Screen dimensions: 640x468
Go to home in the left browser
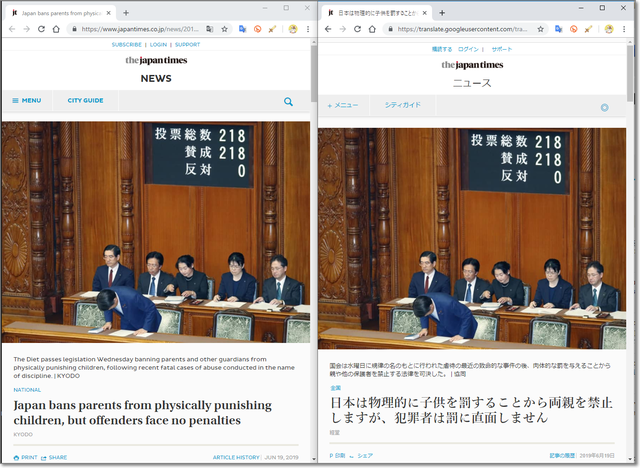coord(57,29)
